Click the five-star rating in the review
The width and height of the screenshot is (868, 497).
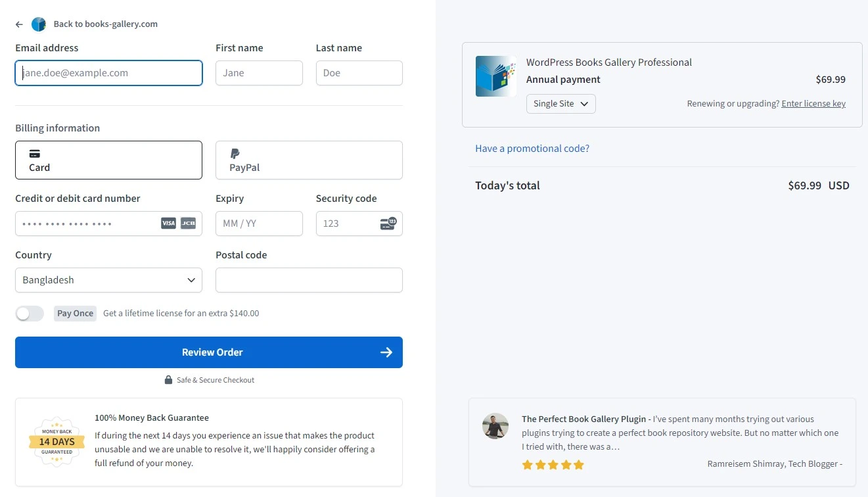pyautogui.click(x=553, y=465)
